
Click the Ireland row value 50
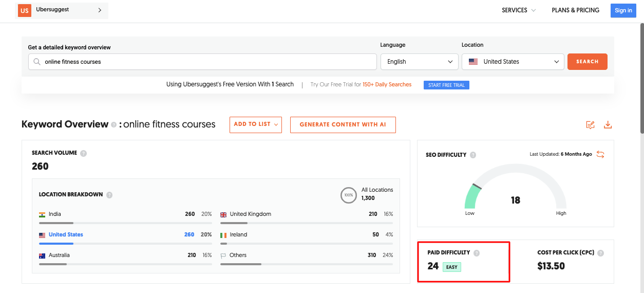click(376, 234)
